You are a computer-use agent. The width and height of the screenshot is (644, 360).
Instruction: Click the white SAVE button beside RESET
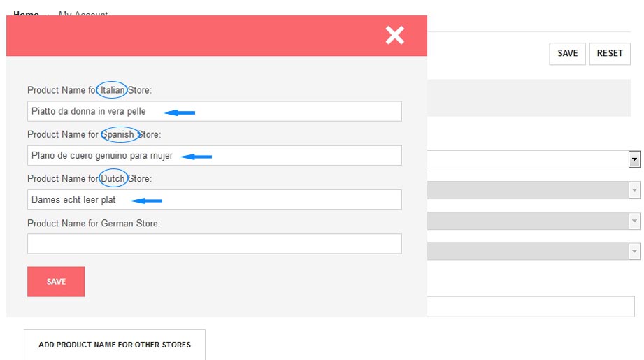click(x=567, y=54)
